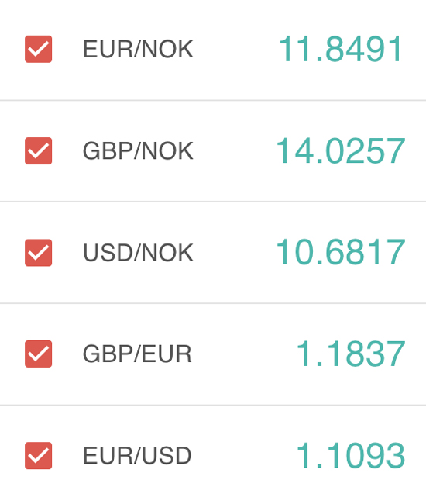Select the 14.0257 rate value
Viewport: 426px width, 504px height.
(341, 150)
